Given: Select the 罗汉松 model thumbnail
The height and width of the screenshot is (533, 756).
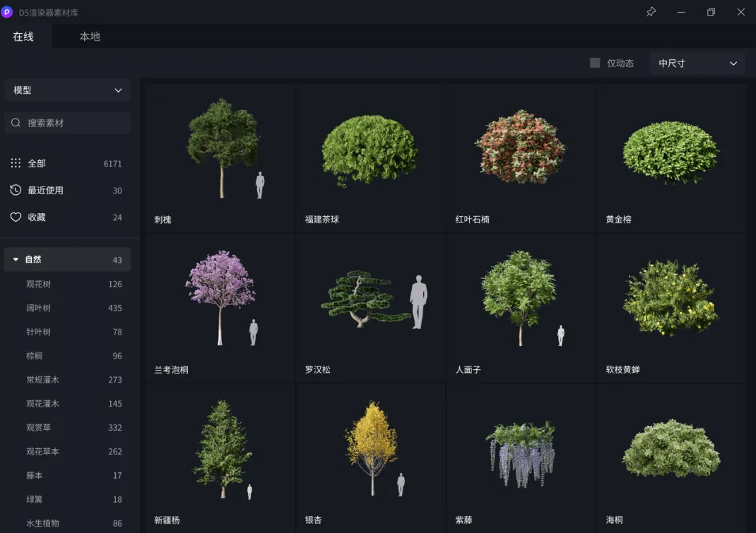Looking at the screenshot, I should pyautogui.click(x=371, y=302).
